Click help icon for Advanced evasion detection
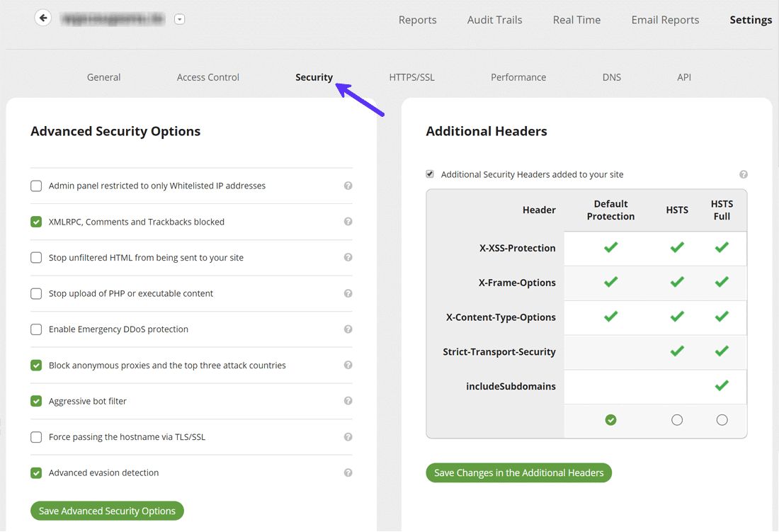The image size is (779, 532). (x=348, y=472)
